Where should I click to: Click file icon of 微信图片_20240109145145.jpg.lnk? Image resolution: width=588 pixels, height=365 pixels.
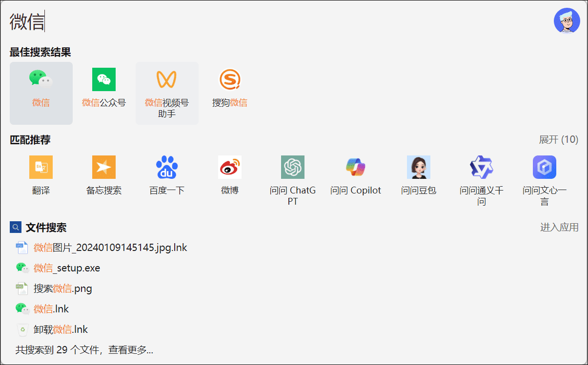pyautogui.click(x=22, y=248)
